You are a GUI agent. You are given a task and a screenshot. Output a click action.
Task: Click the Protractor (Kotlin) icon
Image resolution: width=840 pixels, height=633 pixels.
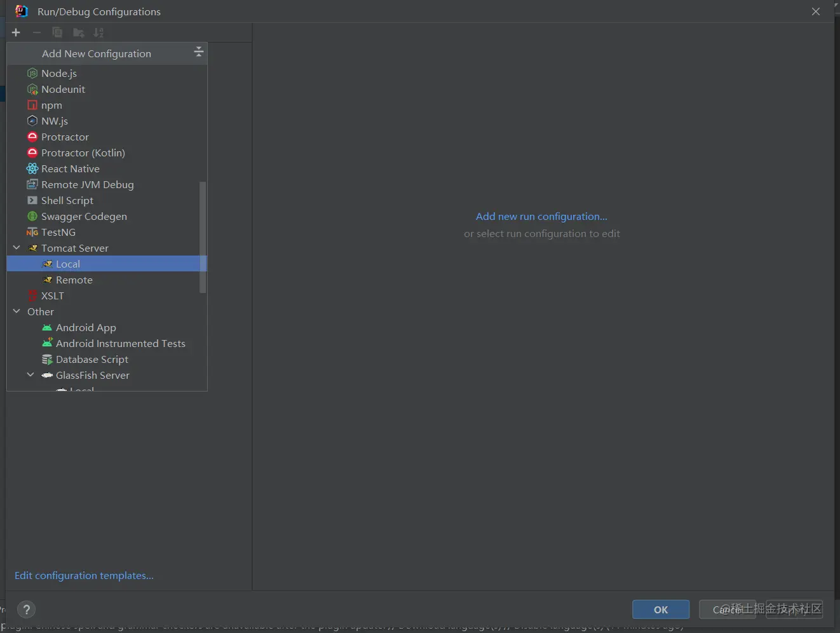click(x=32, y=153)
